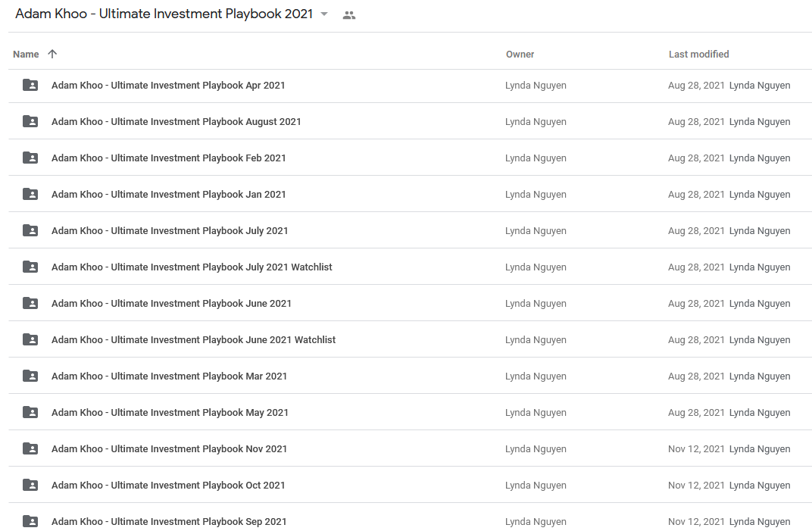Select folder name Playbook Mar 2021
The image size is (812, 531).
tap(170, 376)
